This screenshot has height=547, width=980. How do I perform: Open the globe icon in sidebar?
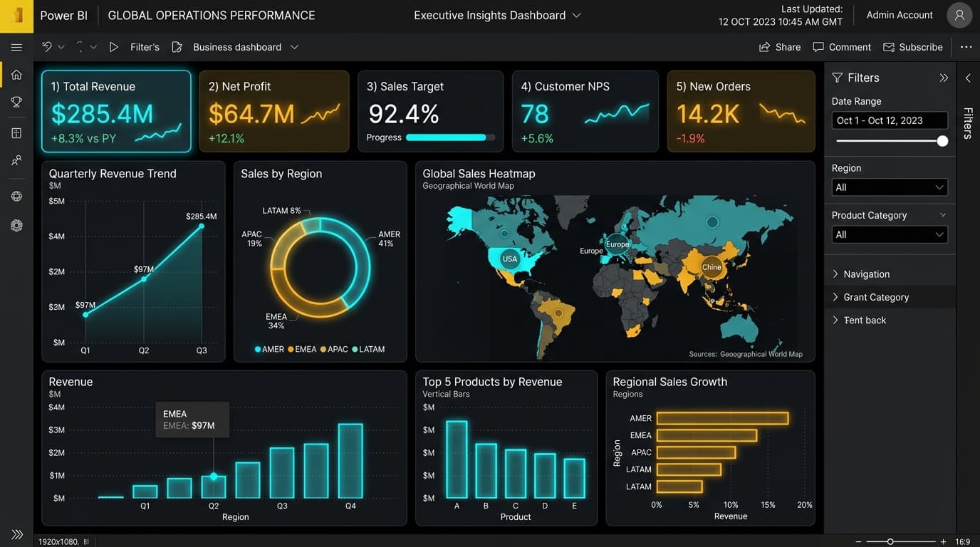(x=16, y=197)
